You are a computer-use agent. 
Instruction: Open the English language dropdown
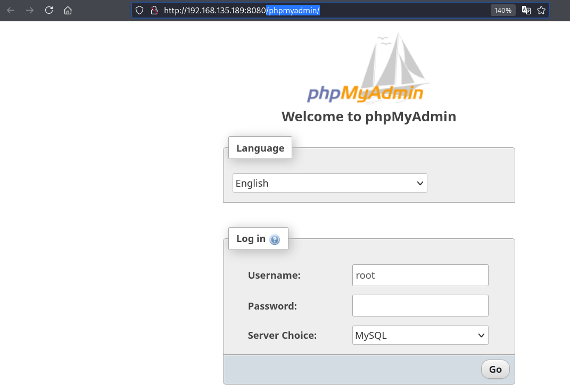pos(330,183)
